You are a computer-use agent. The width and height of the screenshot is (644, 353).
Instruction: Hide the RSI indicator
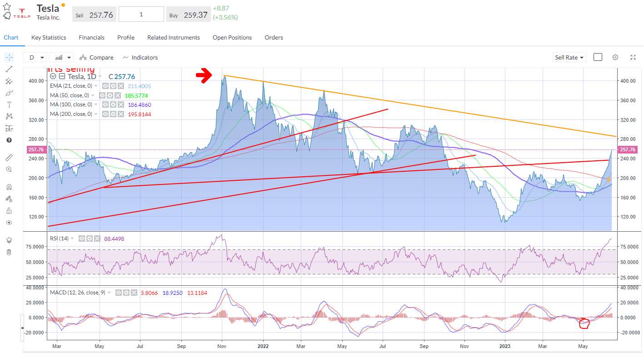pyautogui.click(x=82, y=239)
